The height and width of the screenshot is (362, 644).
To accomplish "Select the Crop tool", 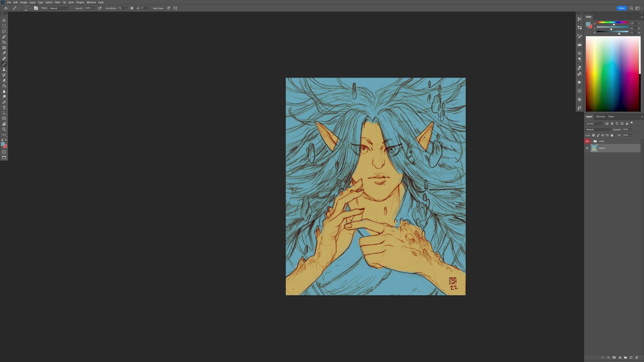I will [4, 42].
